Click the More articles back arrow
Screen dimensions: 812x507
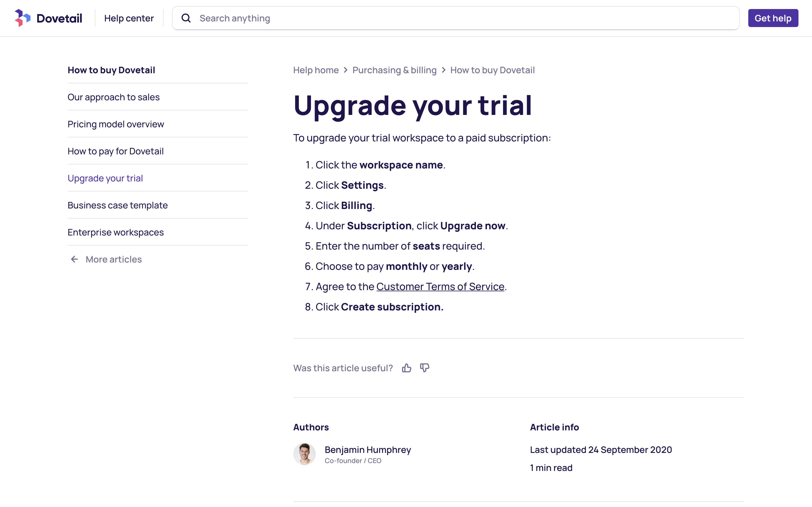point(74,259)
